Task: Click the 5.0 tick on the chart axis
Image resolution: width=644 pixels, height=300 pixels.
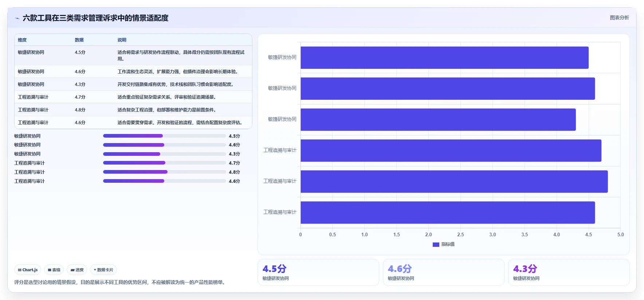Action: 621,235
